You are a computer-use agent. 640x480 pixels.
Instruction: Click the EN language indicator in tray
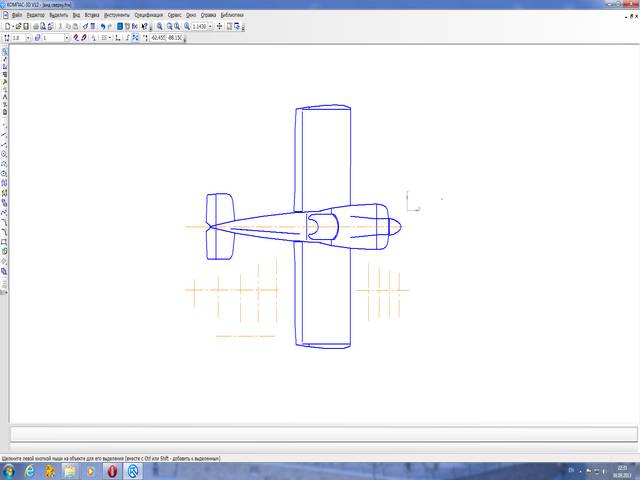click(571, 470)
